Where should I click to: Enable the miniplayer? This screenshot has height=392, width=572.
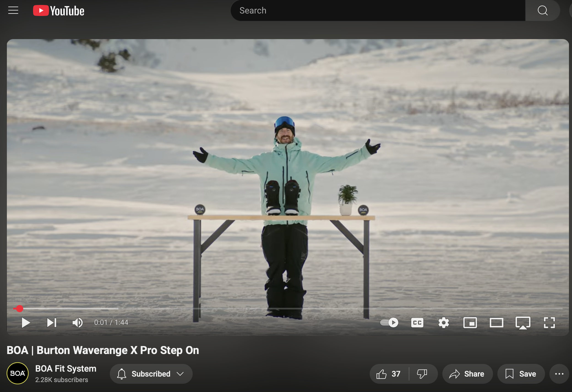click(x=470, y=323)
